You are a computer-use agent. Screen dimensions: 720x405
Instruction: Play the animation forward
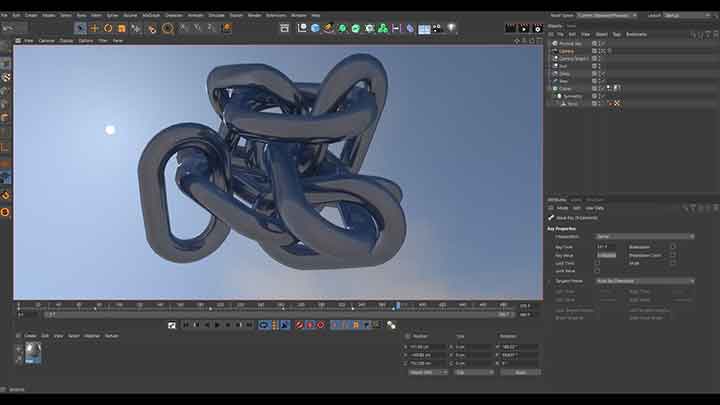[x=217, y=325]
